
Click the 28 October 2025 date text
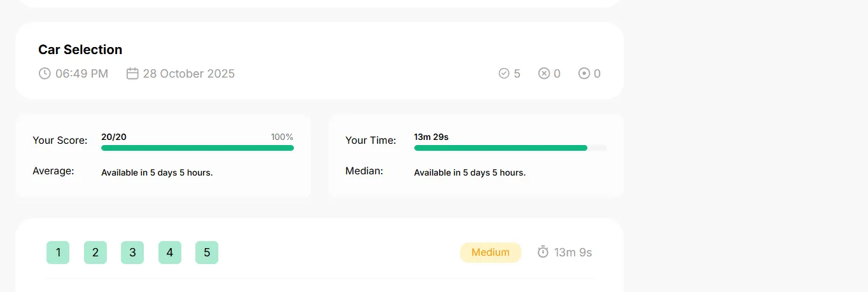point(189,74)
